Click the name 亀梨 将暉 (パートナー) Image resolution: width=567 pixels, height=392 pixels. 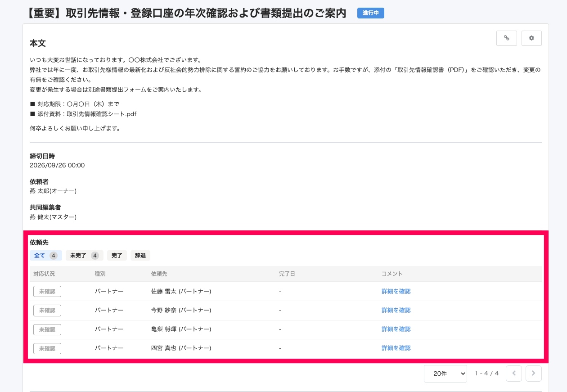(x=181, y=329)
